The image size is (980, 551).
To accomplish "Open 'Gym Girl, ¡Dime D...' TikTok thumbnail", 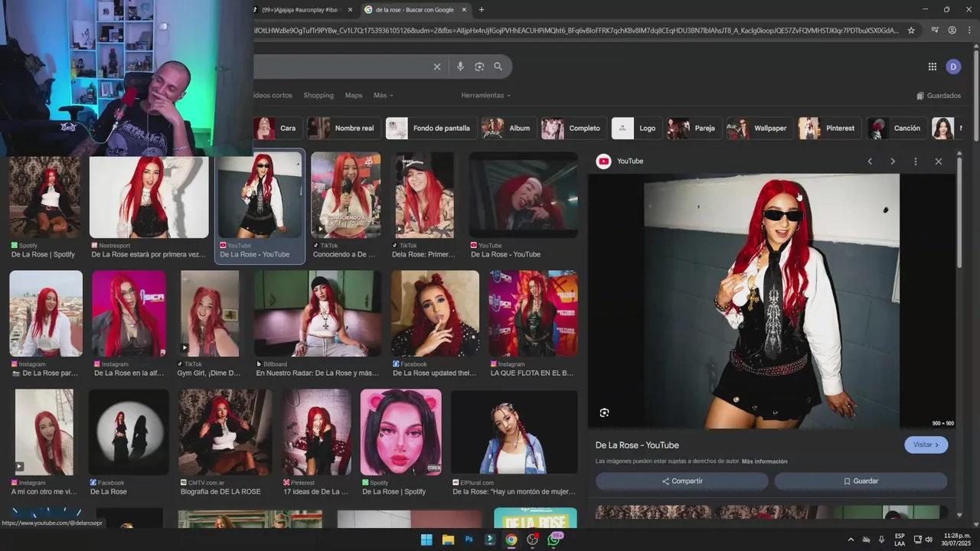I will point(210,313).
